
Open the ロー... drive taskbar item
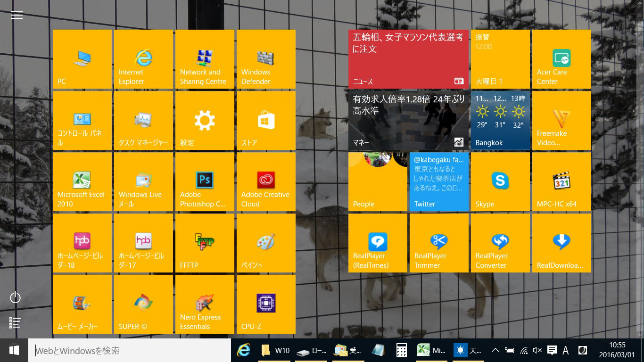click(312, 350)
